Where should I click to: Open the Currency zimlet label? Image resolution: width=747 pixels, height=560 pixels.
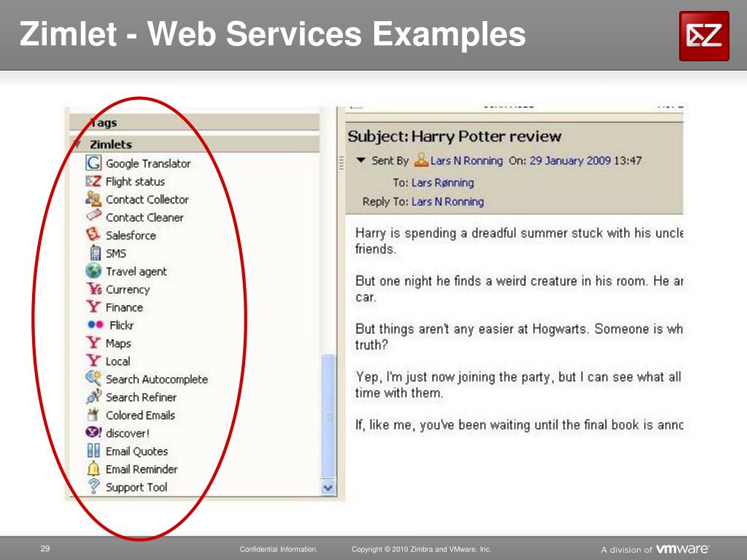click(x=128, y=289)
